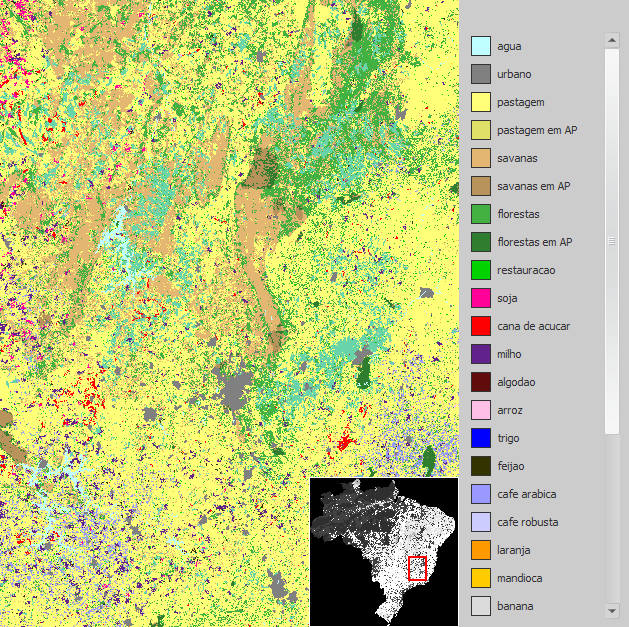Click the legend vertical scrollbar thumb
Screen dimensions: 629x627
tap(612, 240)
